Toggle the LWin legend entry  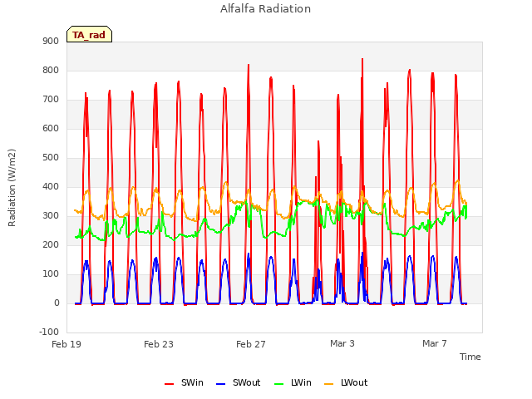293,382
